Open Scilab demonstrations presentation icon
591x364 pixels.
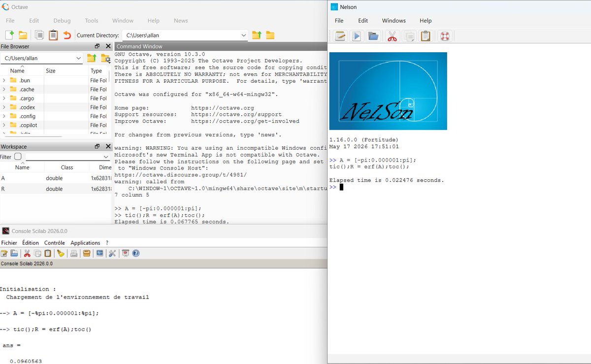click(x=126, y=253)
